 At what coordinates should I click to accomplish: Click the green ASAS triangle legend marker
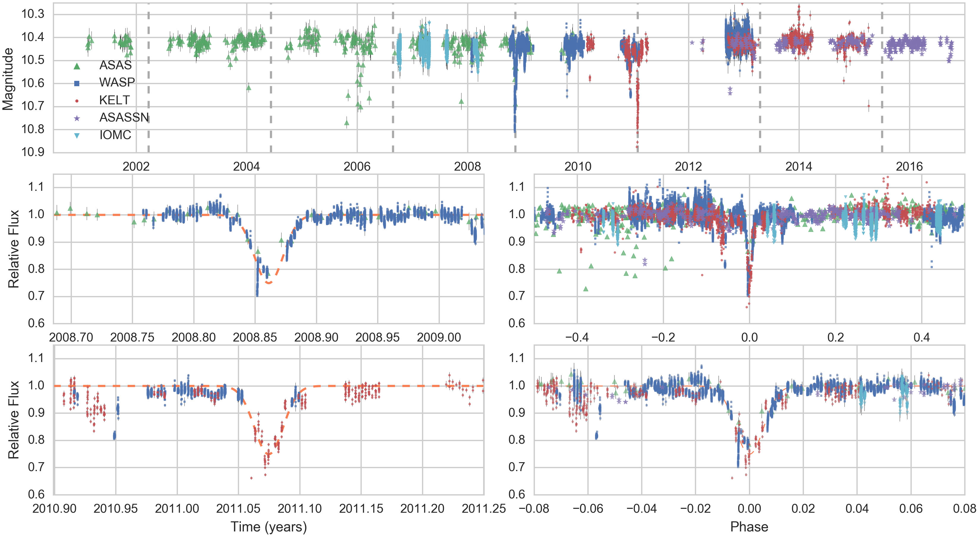click(77, 66)
